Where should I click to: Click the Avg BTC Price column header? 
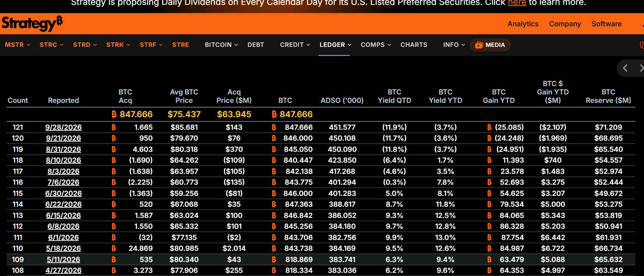pos(184,96)
